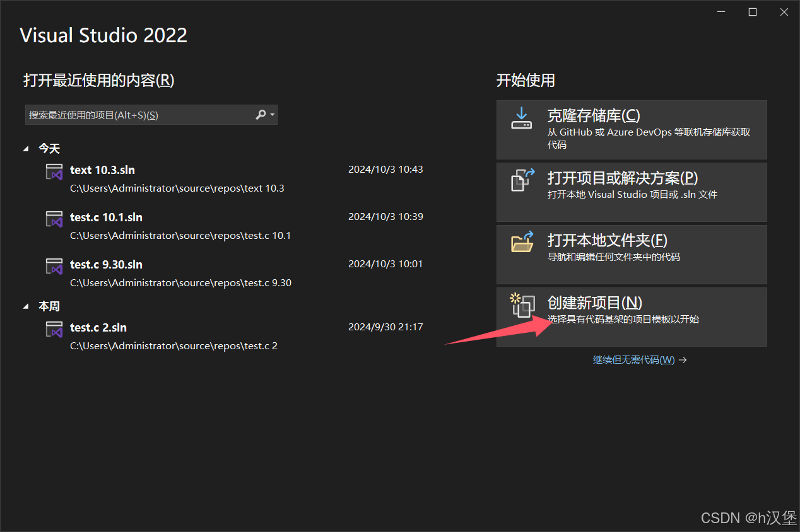Click the solution icon for test.c 9.30.sln

click(x=54, y=266)
